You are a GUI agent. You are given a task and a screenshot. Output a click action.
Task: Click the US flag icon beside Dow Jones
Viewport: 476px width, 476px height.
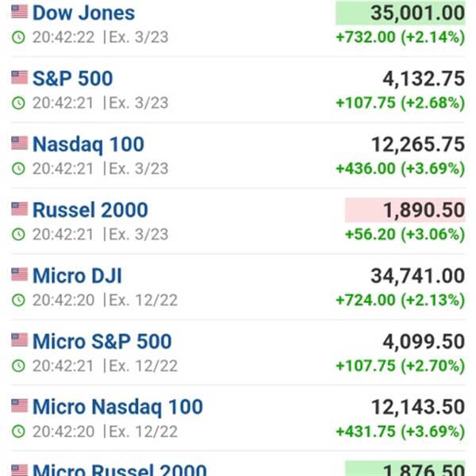point(19,12)
